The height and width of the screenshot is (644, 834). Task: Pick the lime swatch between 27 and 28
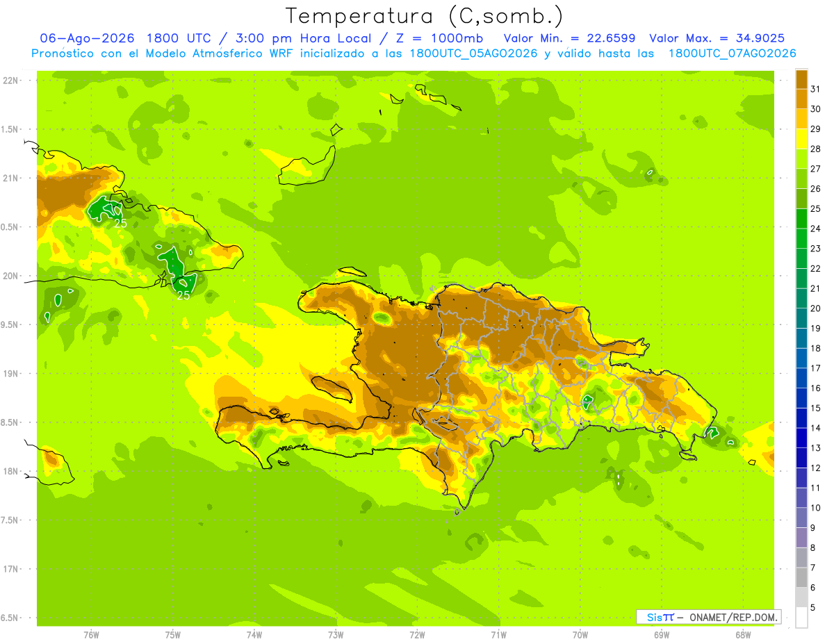(x=801, y=159)
